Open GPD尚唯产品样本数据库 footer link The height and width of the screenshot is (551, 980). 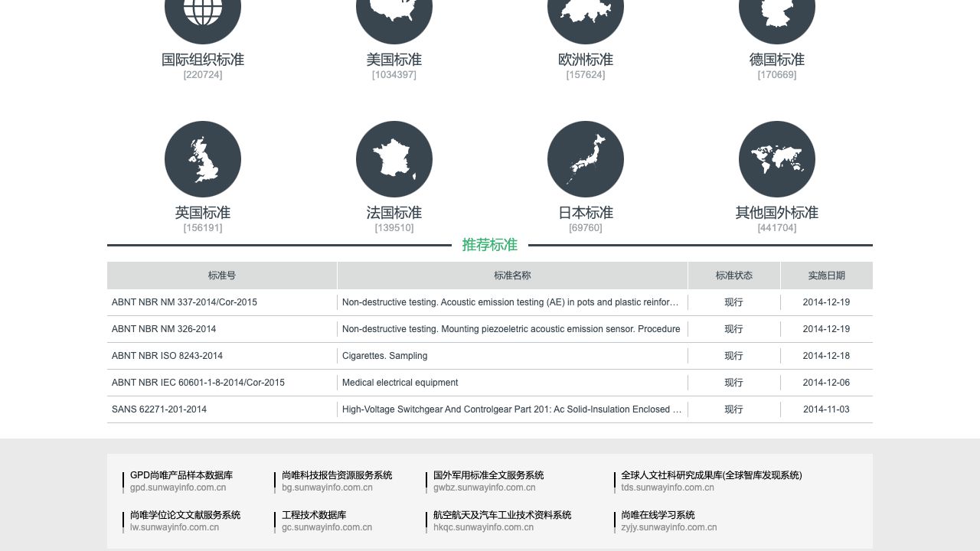coord(181,475)
